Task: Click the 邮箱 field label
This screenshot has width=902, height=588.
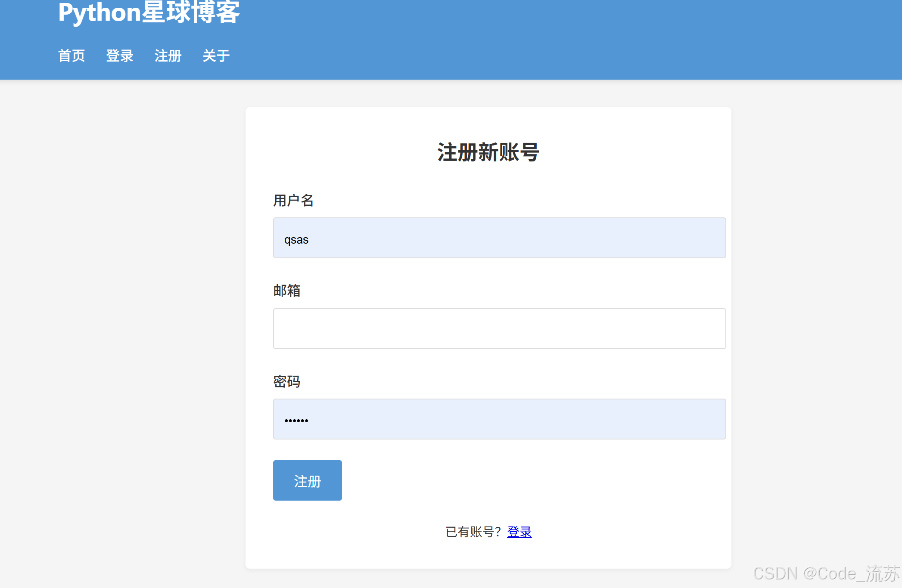Action: coord(287,291)
